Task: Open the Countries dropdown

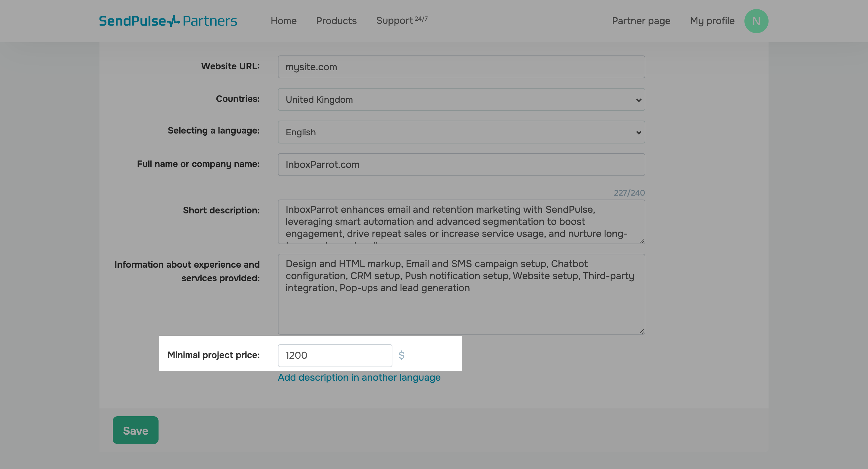Action: pyautogui.click(x=461, y=100)
